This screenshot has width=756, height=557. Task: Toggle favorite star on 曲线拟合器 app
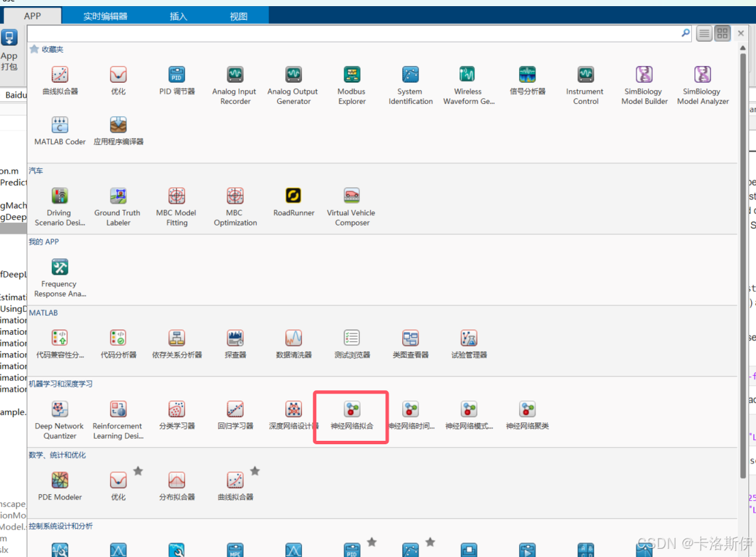tap(255, 471)
